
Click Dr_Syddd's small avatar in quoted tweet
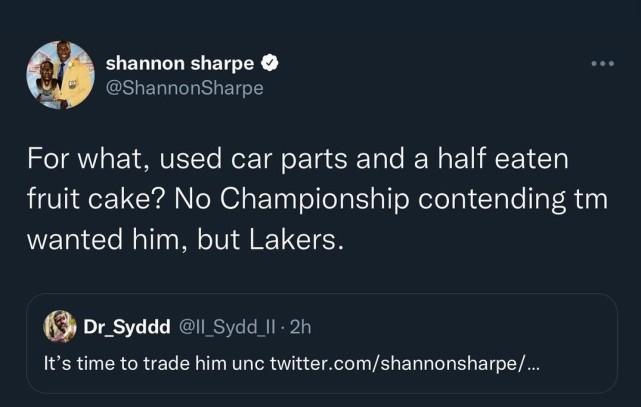60,326
